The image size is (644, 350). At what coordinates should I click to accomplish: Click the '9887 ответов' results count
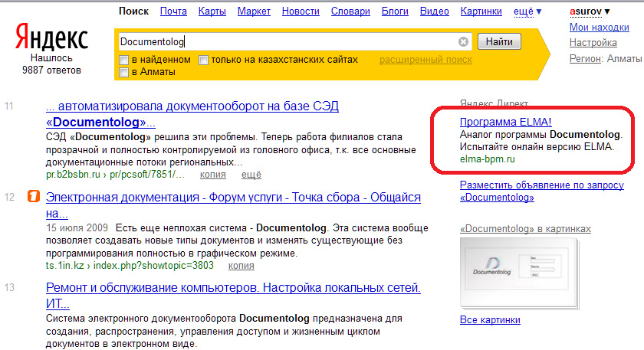coord(52,70)
